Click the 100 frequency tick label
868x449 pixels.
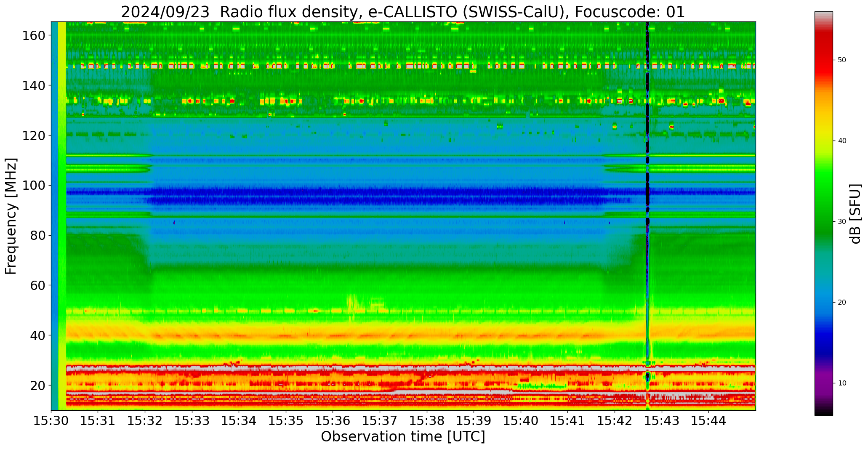coord(33,185)
